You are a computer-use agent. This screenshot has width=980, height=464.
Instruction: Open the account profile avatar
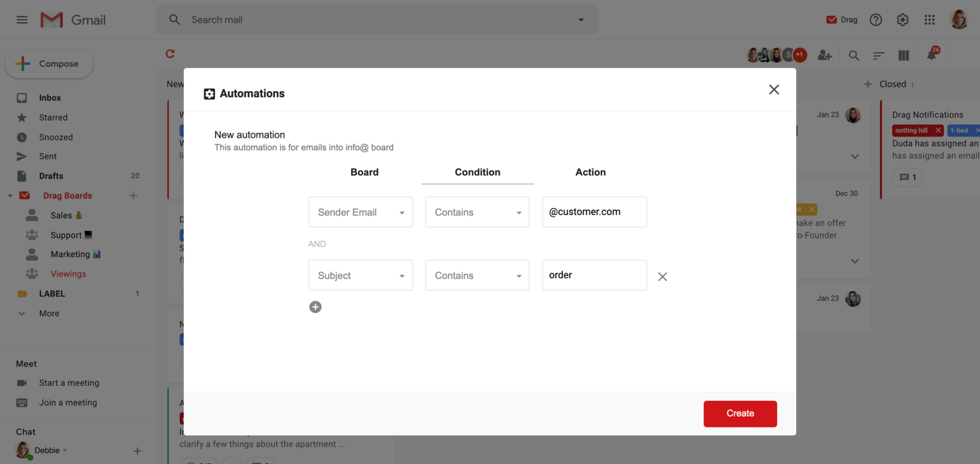pos(959,20)
